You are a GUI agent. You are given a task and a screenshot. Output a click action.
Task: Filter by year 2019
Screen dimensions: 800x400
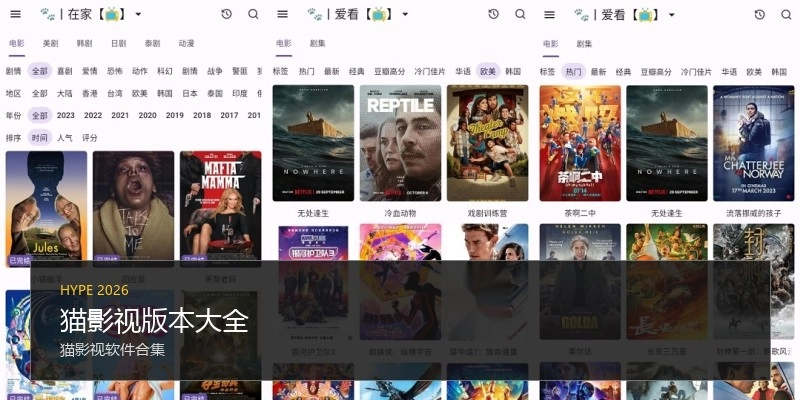(x=174, y=115)
